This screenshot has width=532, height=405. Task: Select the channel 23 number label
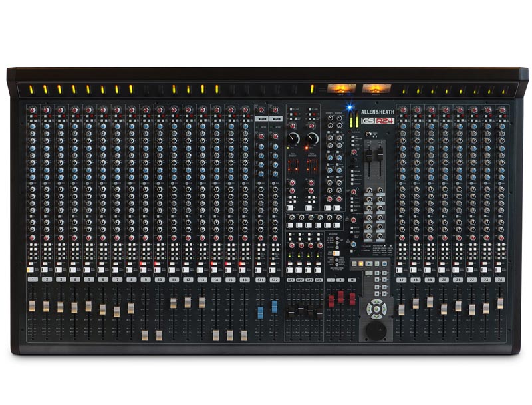point(486,280)
